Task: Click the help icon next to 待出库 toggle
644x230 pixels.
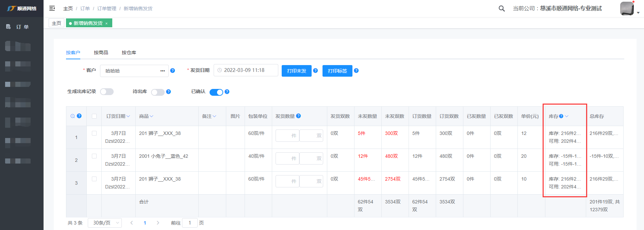Action: pyautogui.click(x=168, y=92)
